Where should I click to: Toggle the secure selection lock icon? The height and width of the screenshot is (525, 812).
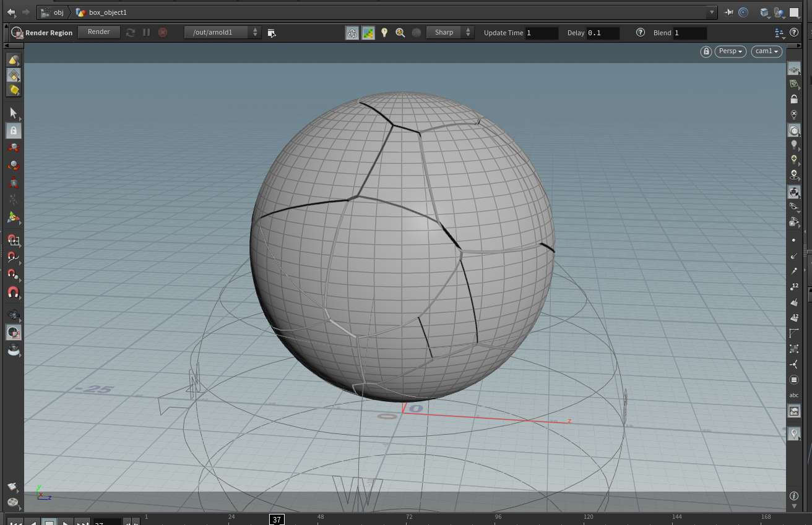tap(14, 130)
